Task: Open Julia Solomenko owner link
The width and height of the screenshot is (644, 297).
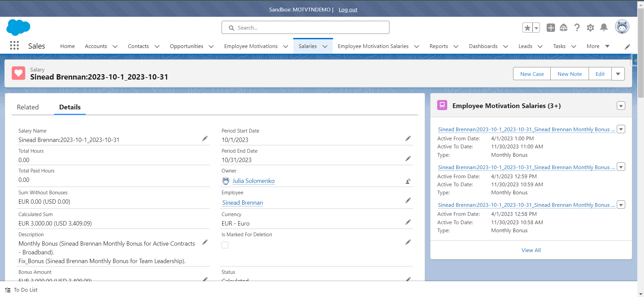Action: point(254,181)
